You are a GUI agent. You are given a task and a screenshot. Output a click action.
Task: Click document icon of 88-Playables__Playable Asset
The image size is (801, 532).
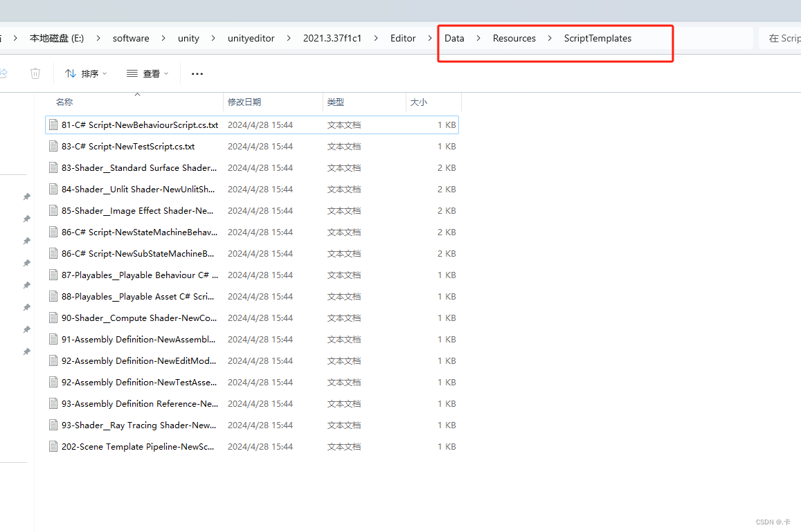point(53,297)
